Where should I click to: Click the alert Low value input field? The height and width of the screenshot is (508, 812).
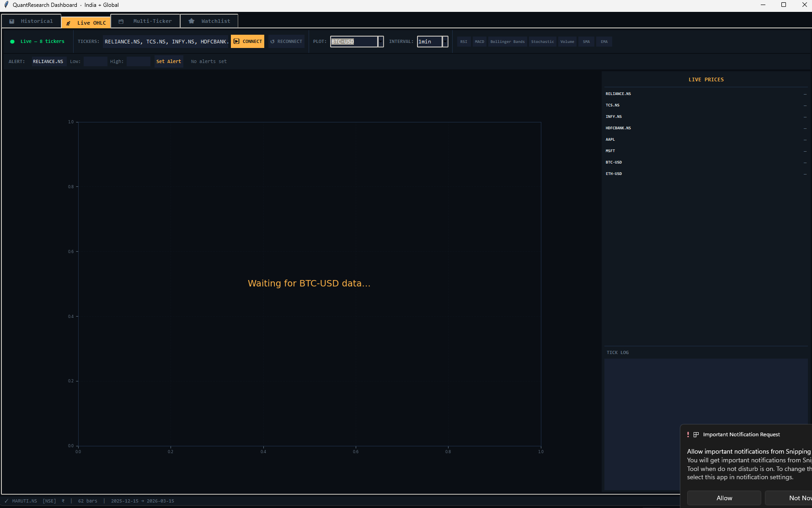coord(95,62)
